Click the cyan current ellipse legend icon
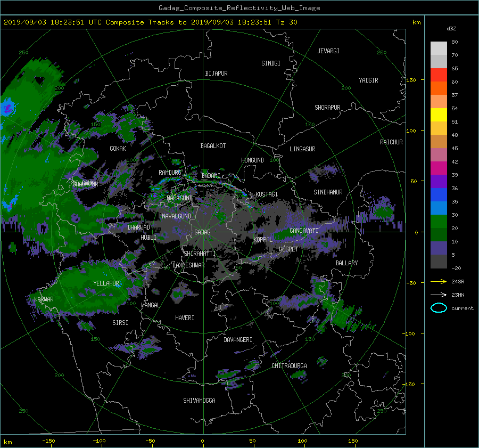The image size is (479, 448). [x=439, y=308]
